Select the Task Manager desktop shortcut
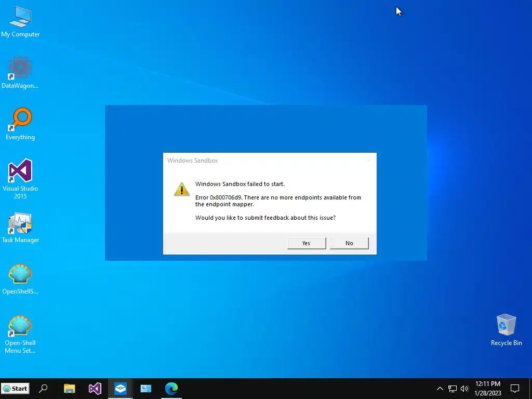This screenshot has width=532, height=399. click(20, 228)
